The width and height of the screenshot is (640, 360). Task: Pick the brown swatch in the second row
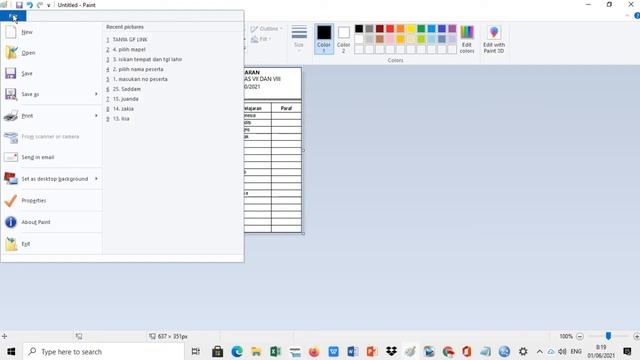click(380, 39)
